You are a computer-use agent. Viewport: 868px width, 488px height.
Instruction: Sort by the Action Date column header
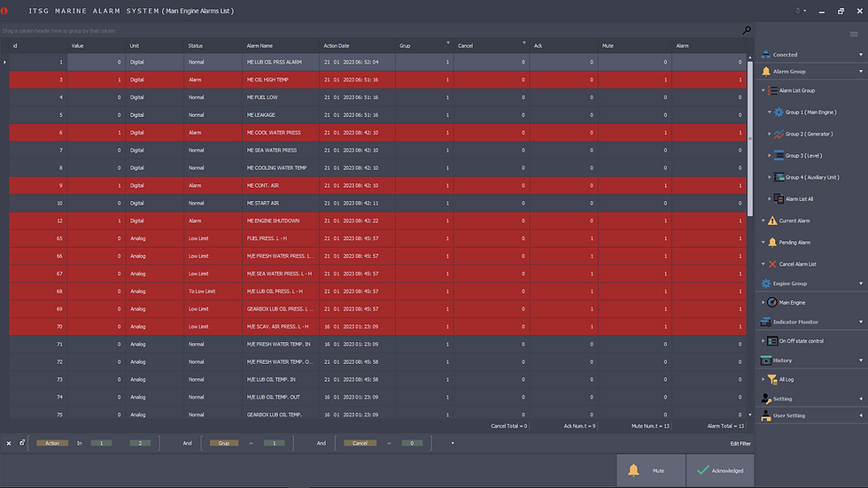coord(357,45)
